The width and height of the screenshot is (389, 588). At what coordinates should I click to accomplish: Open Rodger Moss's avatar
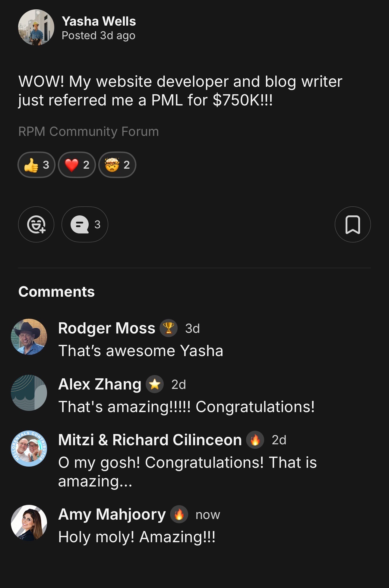(x=29, y=337)
